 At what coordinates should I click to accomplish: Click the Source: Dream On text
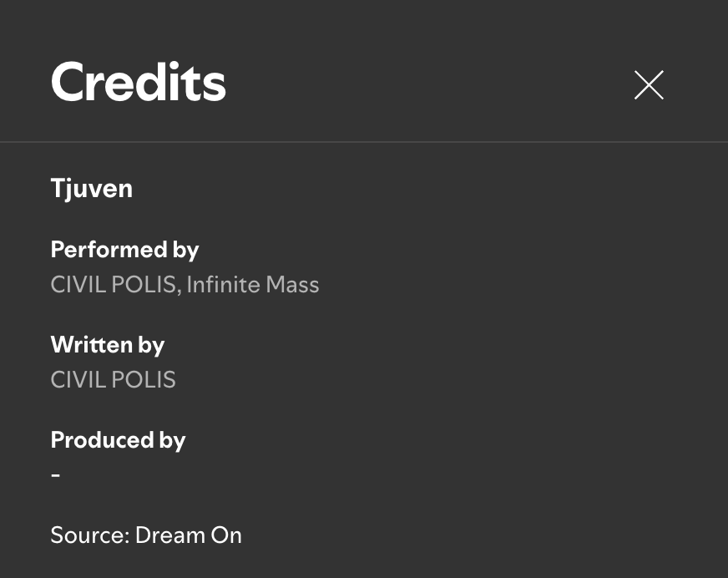[146, 535]
